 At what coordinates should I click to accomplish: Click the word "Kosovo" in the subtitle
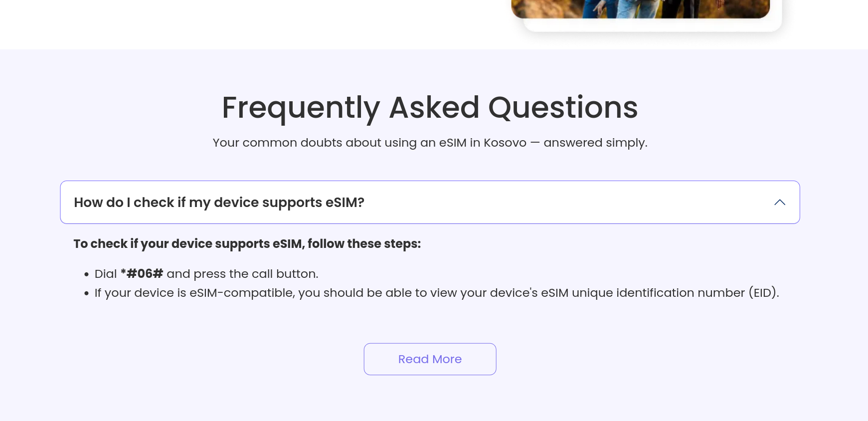[x=505, y=143]
